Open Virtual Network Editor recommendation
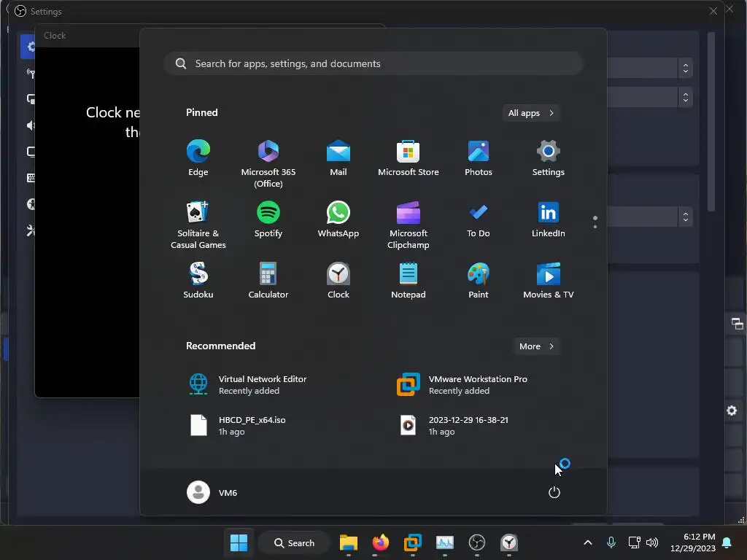Viewport: 747px width, 560px height. [248, 385]
